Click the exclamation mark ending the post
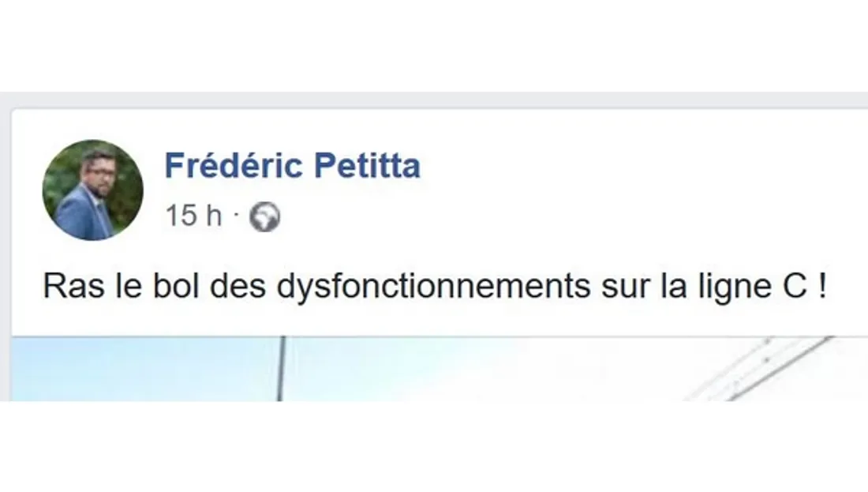Screen dimensions: 868x492 pos(822,287)
